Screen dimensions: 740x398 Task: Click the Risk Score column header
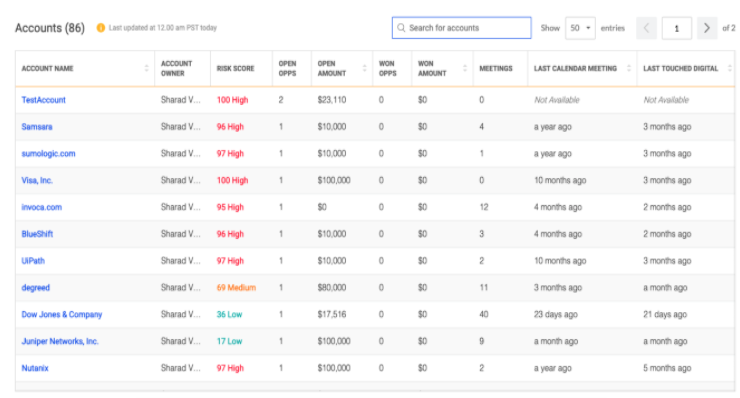click(x=235, y=68)
